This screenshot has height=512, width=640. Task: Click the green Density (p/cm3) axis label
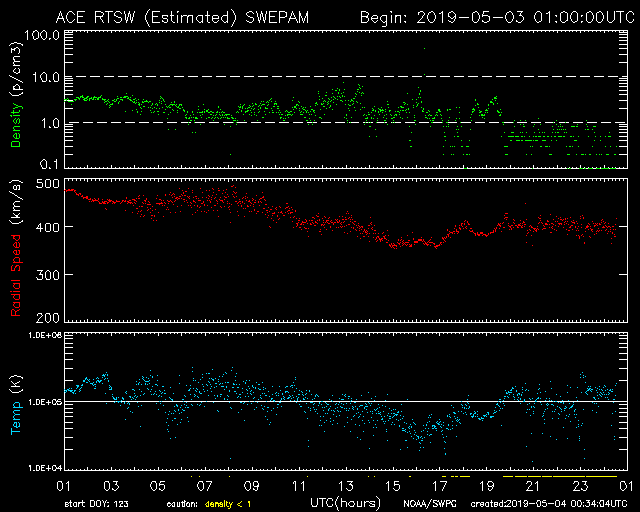(x=16, y=100)
